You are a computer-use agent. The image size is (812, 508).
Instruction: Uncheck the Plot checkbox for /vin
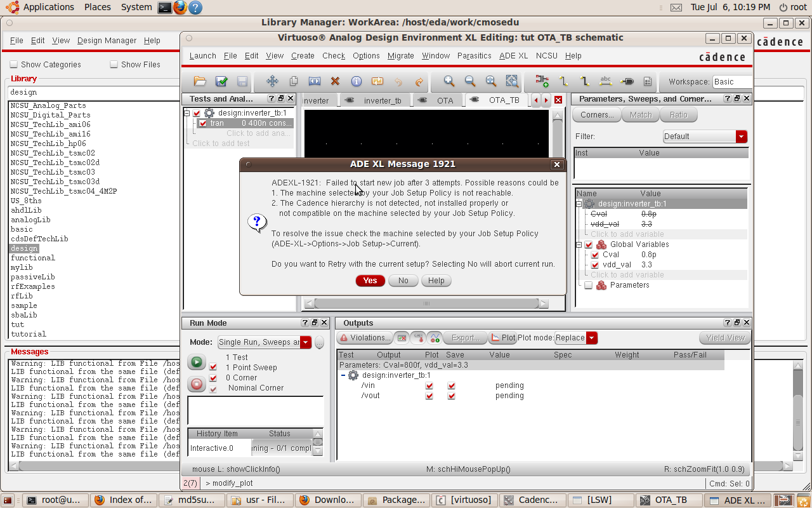click(x=429, y=385)
